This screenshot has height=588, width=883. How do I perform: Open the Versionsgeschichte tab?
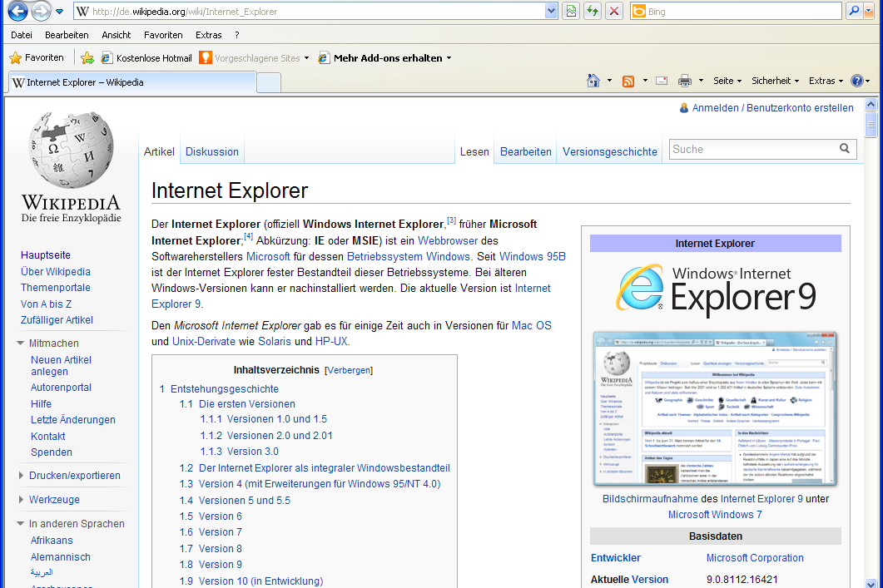point(609,151)
